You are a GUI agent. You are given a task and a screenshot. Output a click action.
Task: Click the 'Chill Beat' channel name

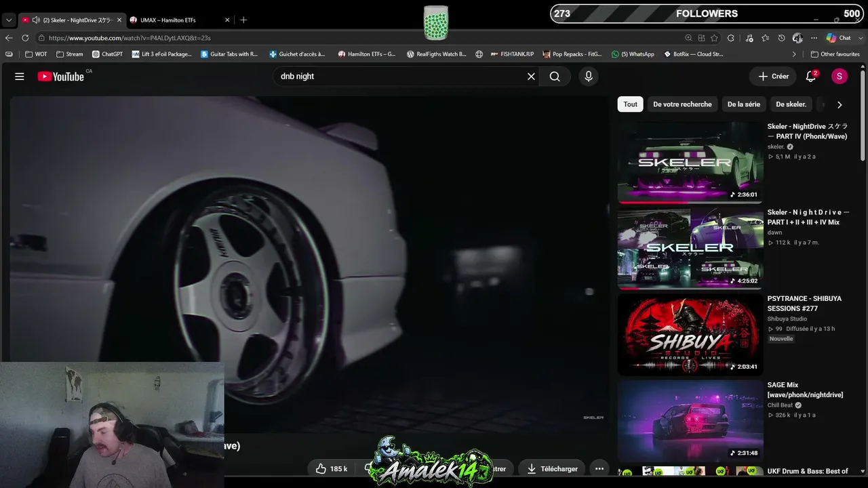pos(780,405)
